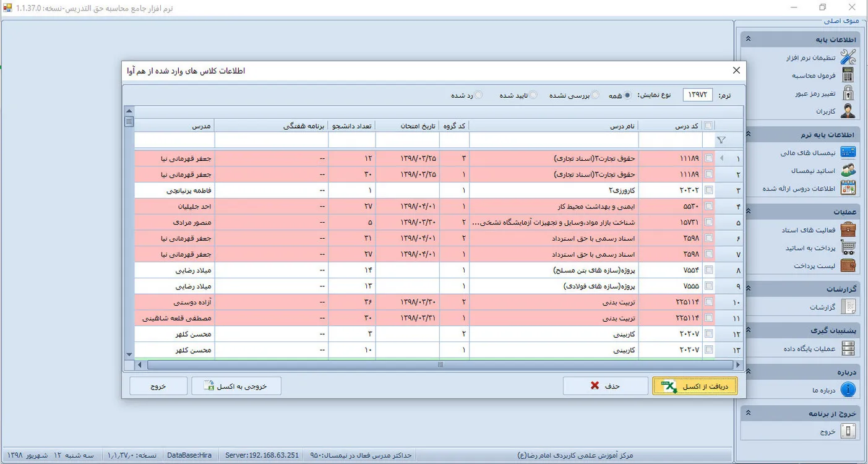
Task: Open the users (کاربران) person icon
Action: tap(848, 111)
